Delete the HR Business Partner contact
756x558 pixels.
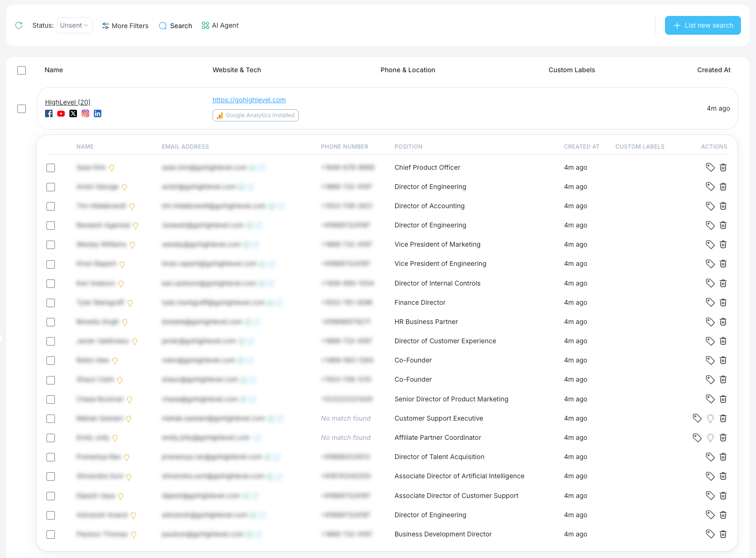point(723,322)
